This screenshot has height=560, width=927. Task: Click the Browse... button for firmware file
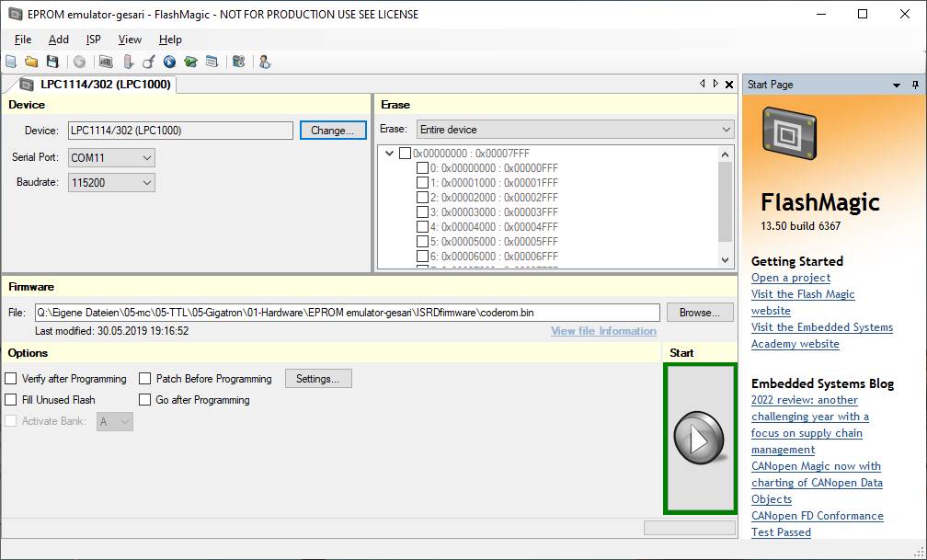click(x=699, y=313)
